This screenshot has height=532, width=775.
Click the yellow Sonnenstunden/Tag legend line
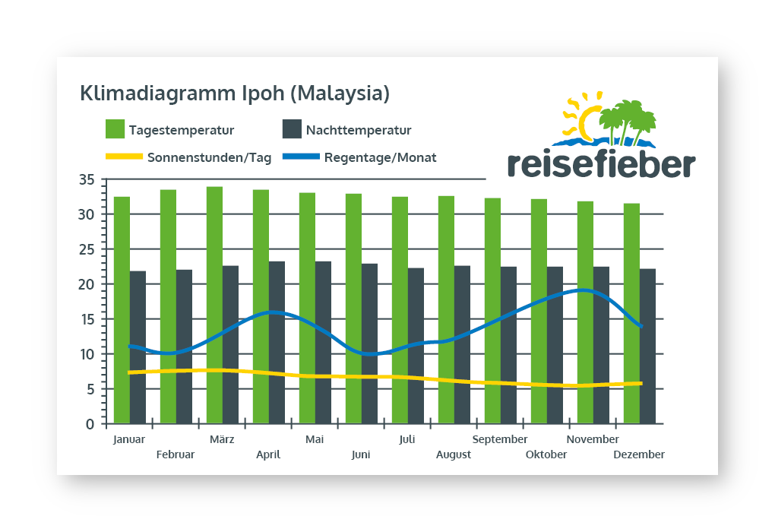(x=123, y=157)
